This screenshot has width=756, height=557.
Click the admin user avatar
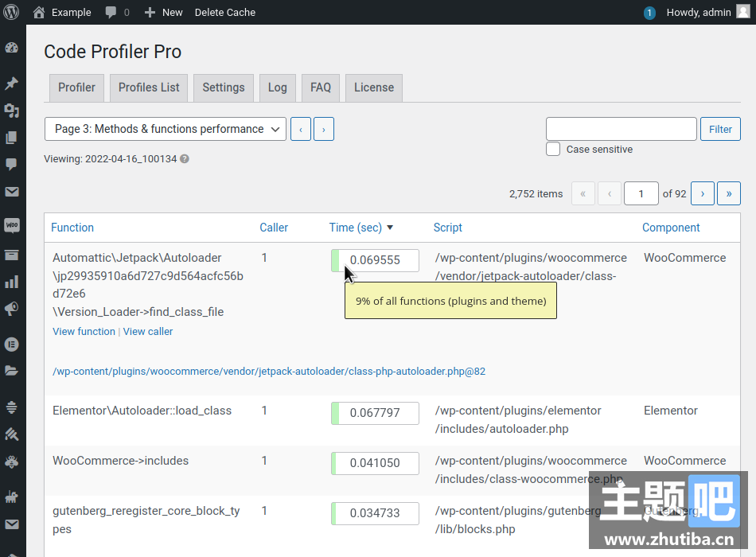coord(743,12)
